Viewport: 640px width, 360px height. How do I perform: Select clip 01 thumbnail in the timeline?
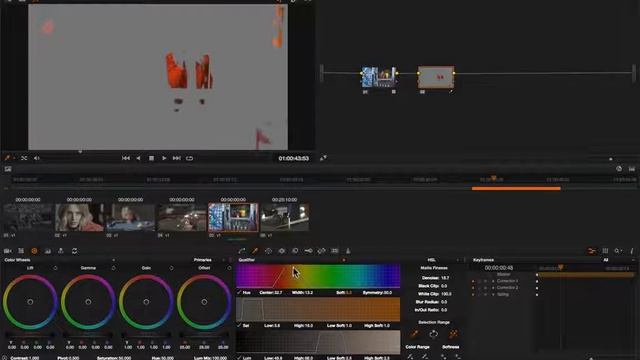[x=28, y=218]
